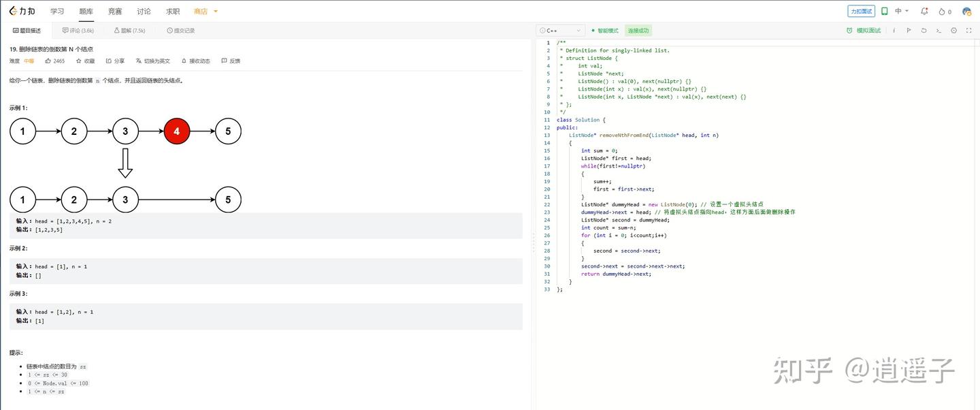This screenshot has width=980, height=410.
Task: Click the 力扣面试 button
Action: (x=862, y=12)
